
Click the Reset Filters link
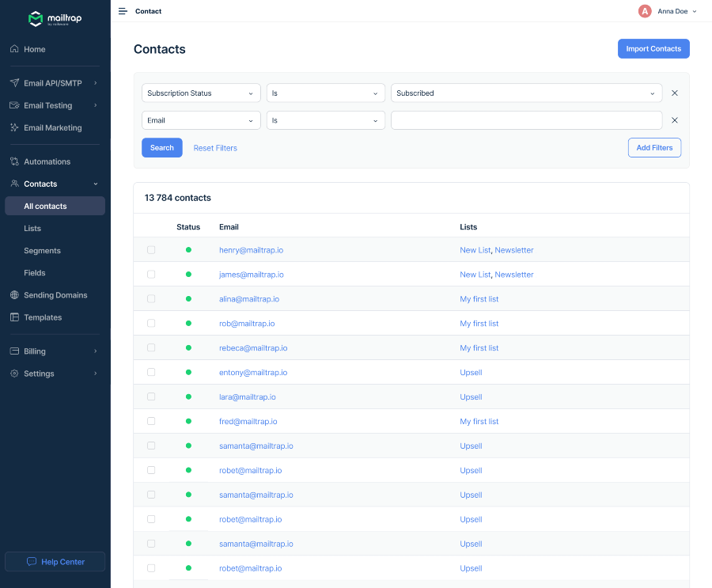[x=215, y=148]
